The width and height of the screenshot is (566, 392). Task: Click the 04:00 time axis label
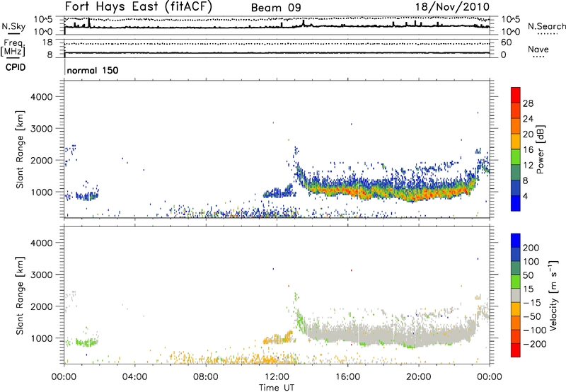(x=134, y=377)
